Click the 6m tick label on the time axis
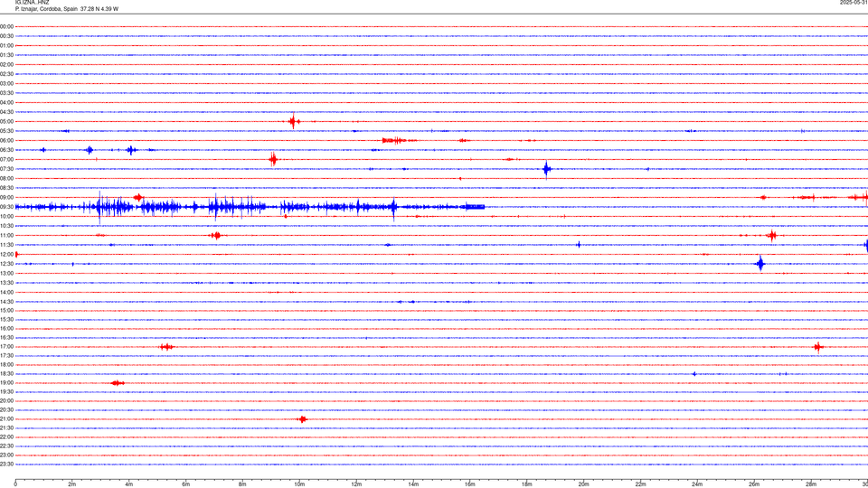This screenshot has width=868, height=488. coord(186,484)
